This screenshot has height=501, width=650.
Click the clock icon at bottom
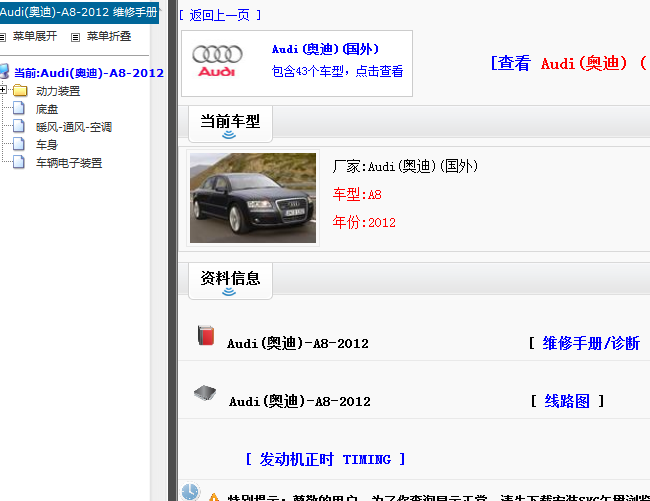coord(190,491)
